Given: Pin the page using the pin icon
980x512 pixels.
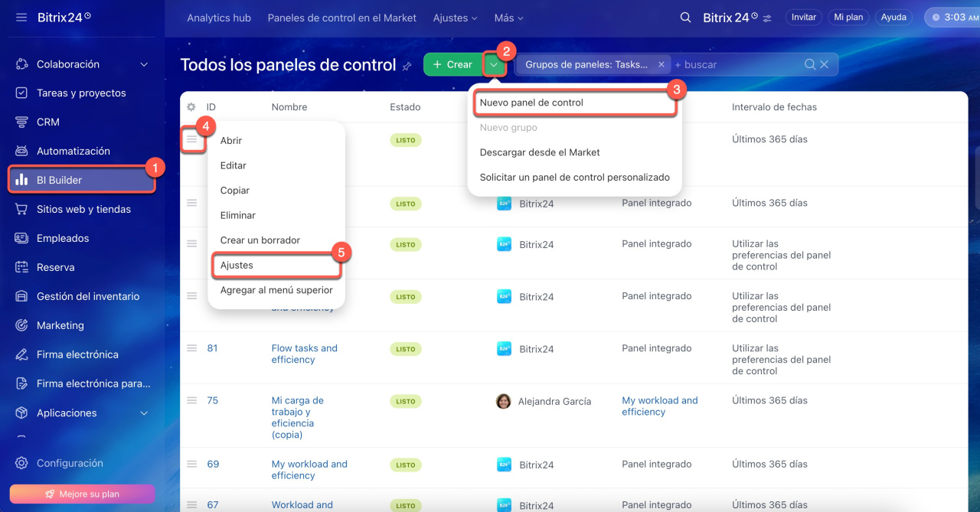Looking at the screenshot, I should point(407,67).
